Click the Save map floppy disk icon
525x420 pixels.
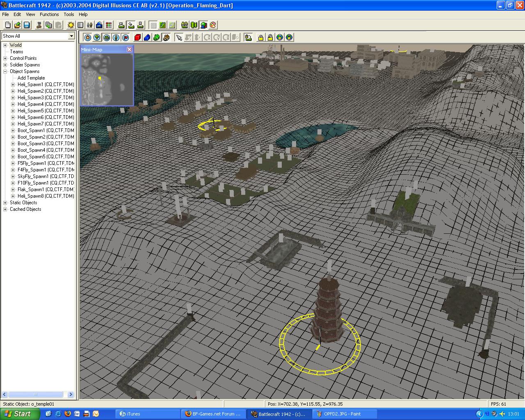click(x=27, y=25)
